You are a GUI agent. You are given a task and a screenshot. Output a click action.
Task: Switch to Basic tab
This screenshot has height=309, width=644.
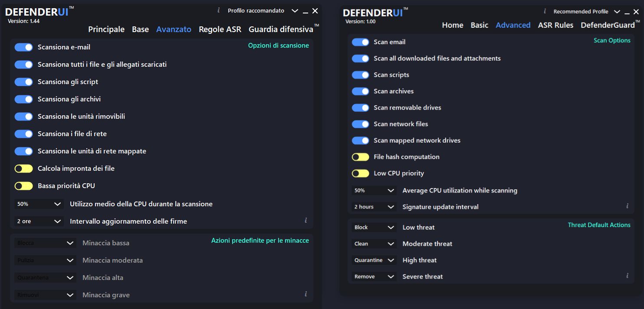pos(480,25)
